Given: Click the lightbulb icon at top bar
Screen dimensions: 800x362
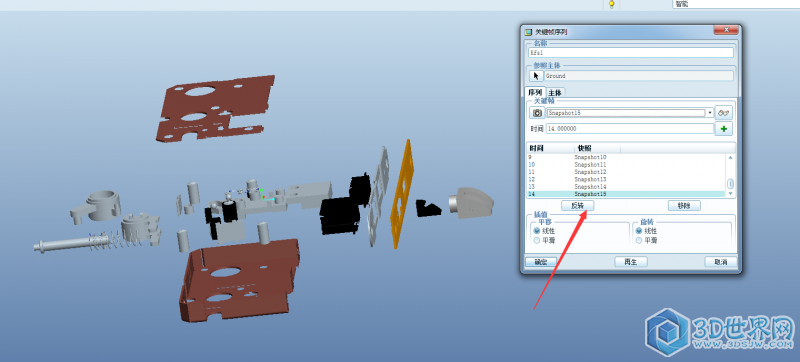Looking at the screenshot, I should click(x=612, y=4).
